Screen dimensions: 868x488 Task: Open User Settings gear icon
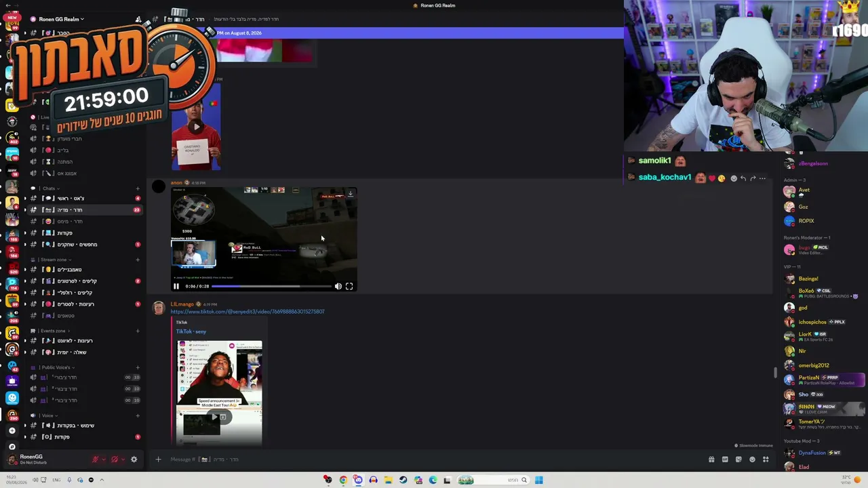tap(134, 460)
